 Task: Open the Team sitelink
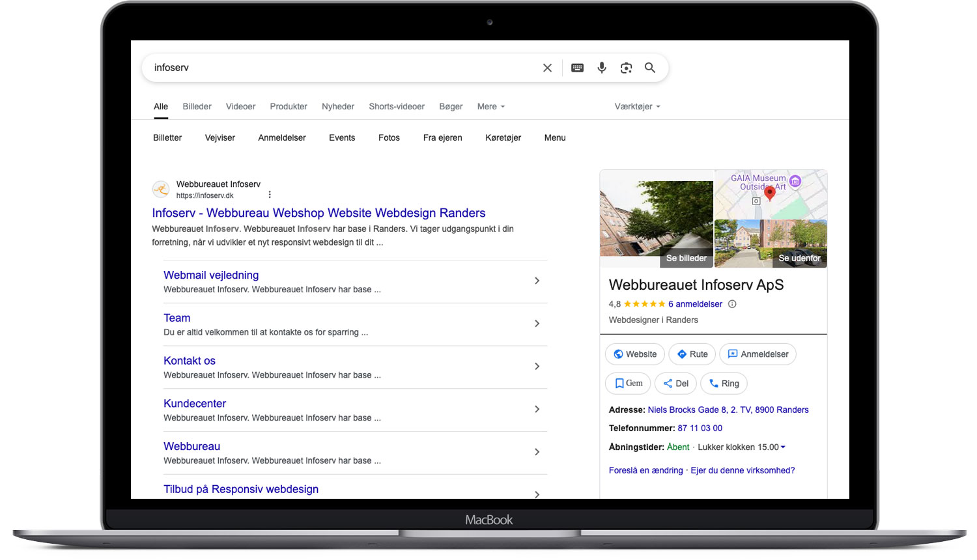[x=177, y=318]
